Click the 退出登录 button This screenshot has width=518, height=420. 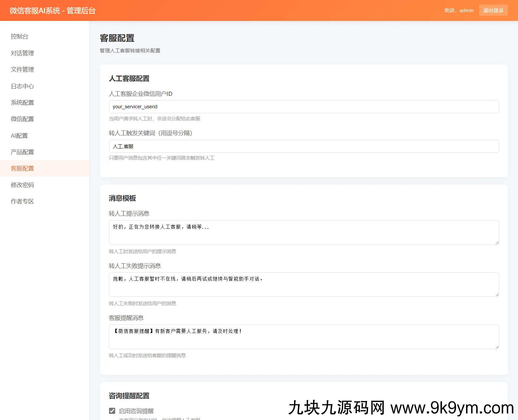click(493, 10)
